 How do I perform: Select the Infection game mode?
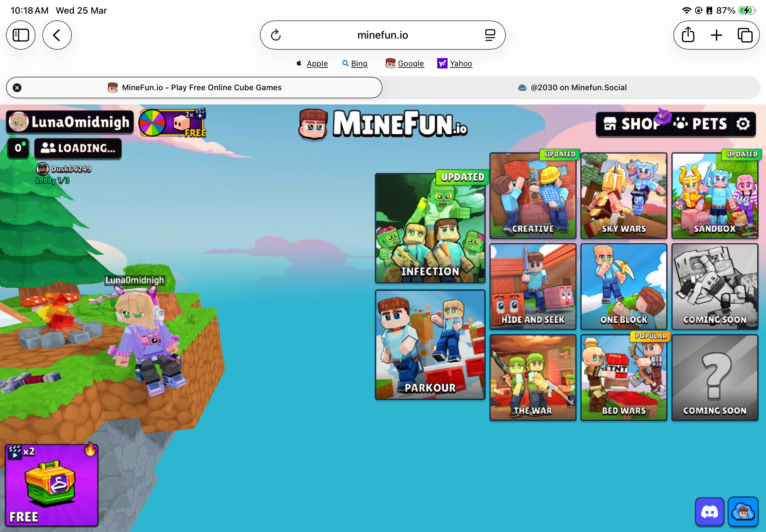click(x=430, y=228)
